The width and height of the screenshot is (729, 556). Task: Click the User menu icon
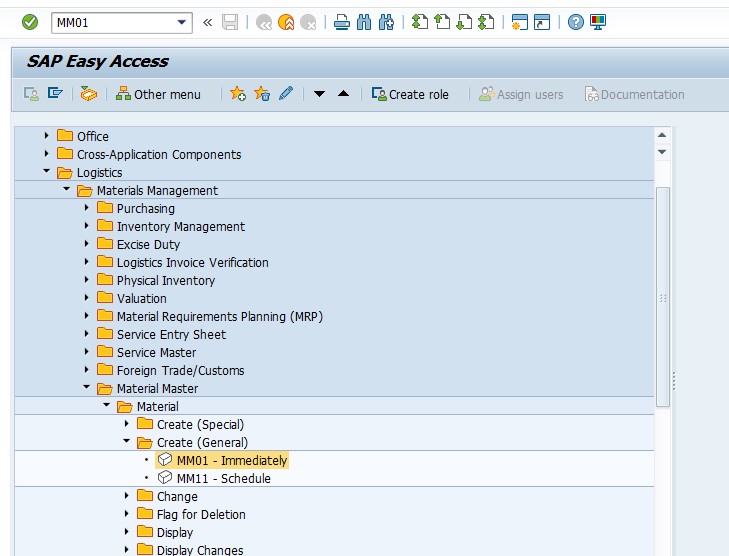point(31,94)
